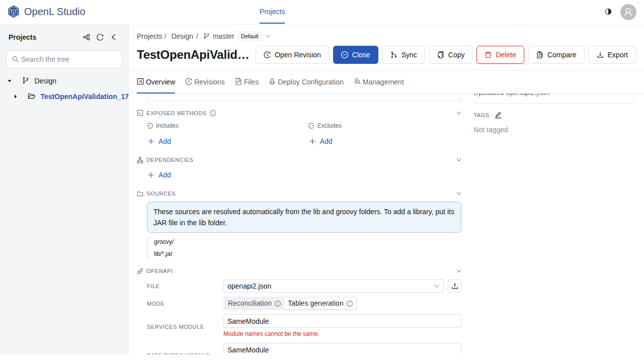This screenshot has width=644, height=362.
Task: Open the user avatar menu
Action: click(x=628, y=12)
